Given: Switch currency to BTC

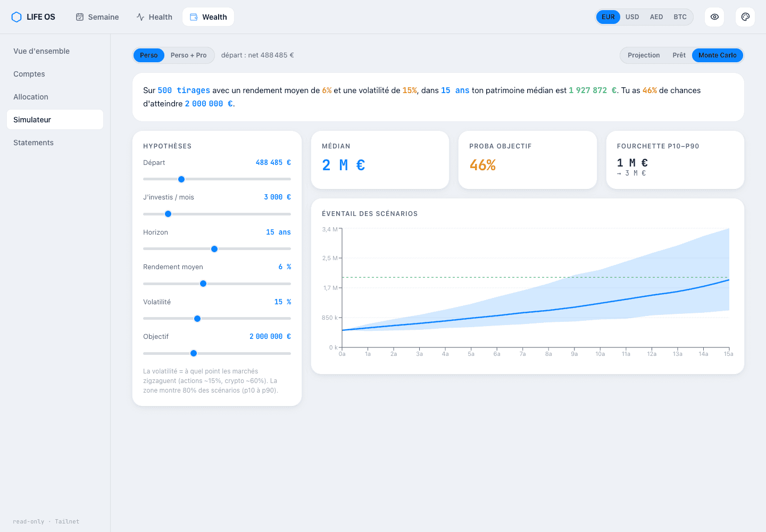Looking at the screenshot, I should [680, 17].
